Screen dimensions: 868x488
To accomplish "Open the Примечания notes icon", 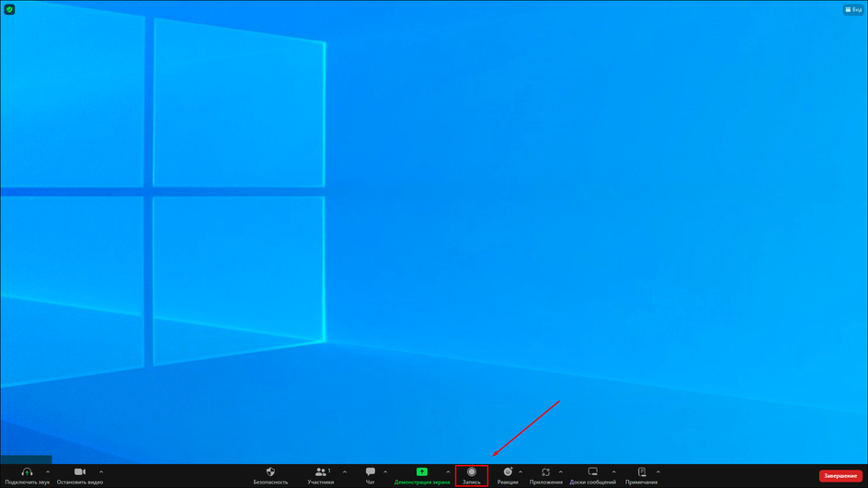I will 642,472.
